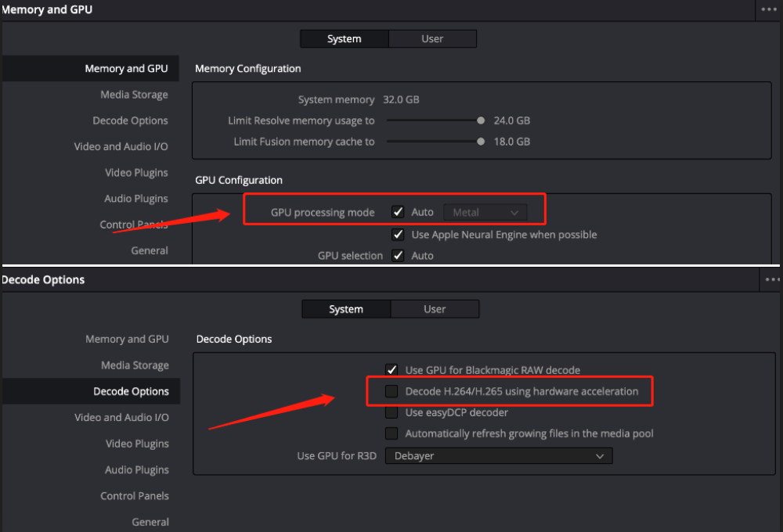Open Media Storage in lower sidebar
Image resolution: width=783 pixels, height=532 pixels.
pyautogui.click(x=135, y=365)
